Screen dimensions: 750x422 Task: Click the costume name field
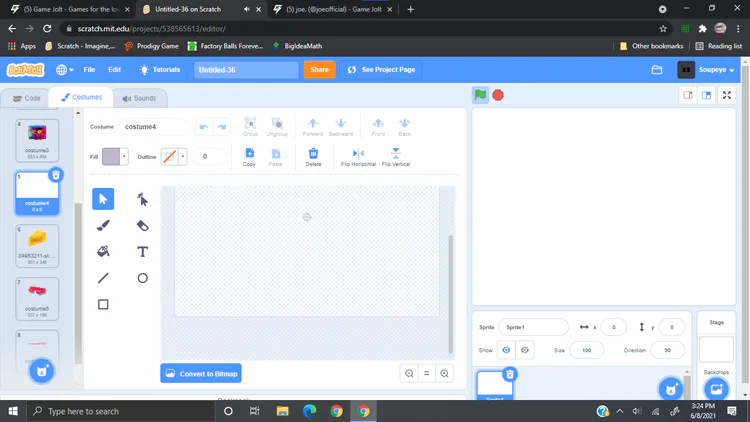(153, 127)
